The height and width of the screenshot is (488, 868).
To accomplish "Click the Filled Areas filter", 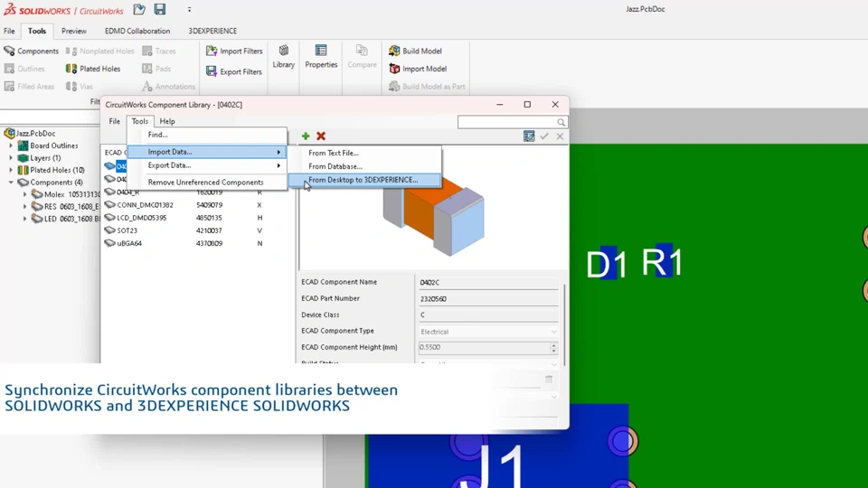I will click(29, 87).
